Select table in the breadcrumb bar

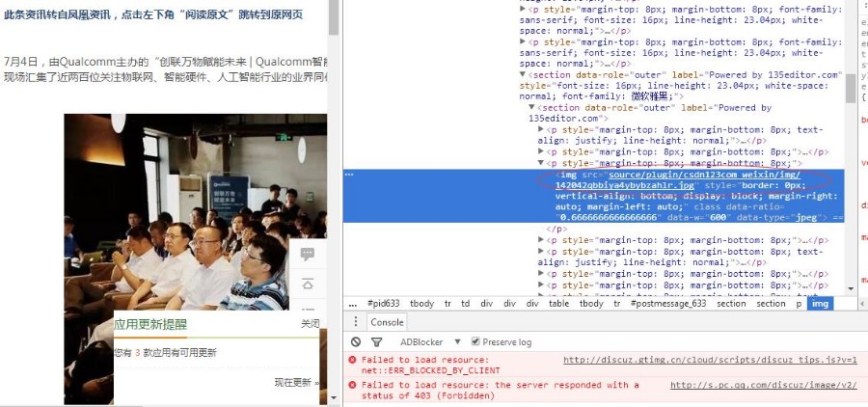[558, 304]
